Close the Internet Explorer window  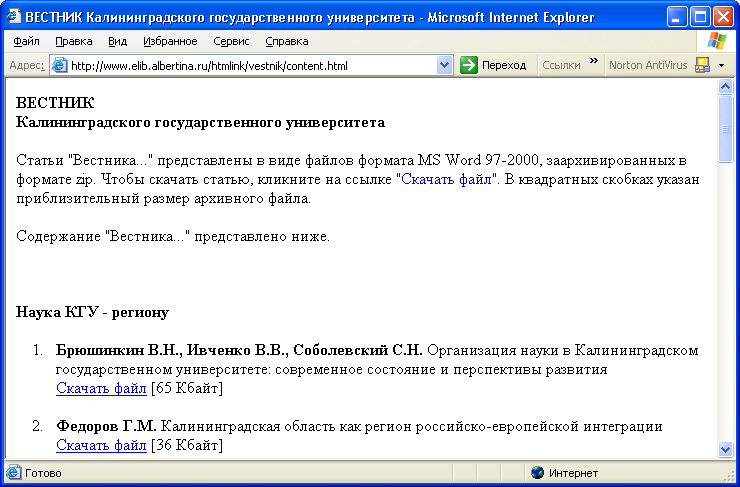point(723,17)
